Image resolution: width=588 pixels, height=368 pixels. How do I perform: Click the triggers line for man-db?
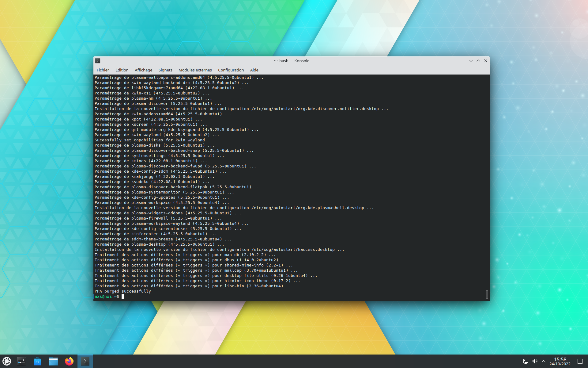pos(185,255)
